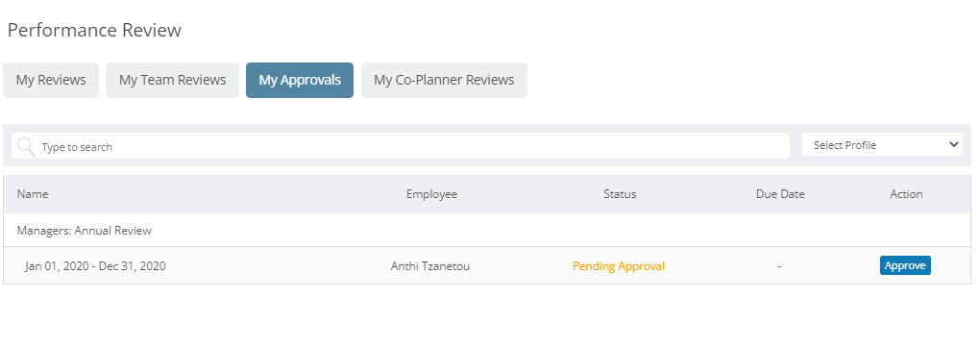
Task: Collapse the Managers: Annual Review group row
Action: tap(487, 231)
